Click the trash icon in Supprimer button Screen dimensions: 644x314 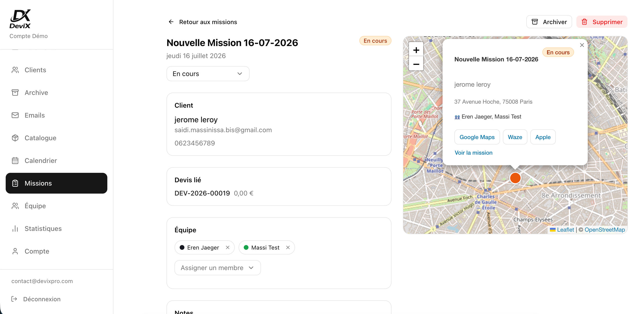click(584, 22)
